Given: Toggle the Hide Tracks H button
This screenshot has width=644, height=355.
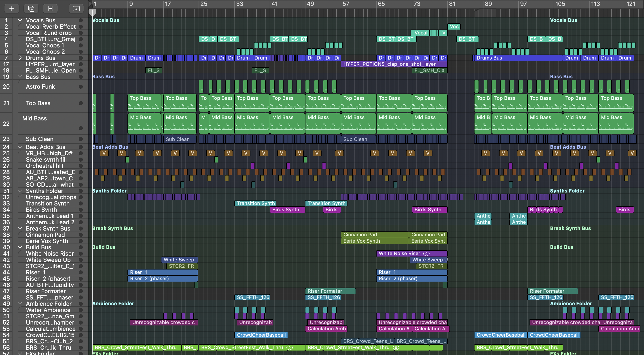Looking at the screenshot, I should [50, 9].
